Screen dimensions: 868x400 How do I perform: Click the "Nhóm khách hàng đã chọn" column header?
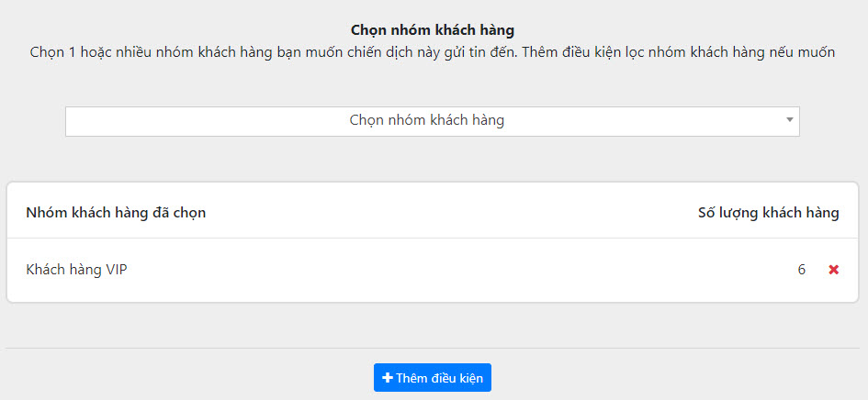tap(116, 213)
